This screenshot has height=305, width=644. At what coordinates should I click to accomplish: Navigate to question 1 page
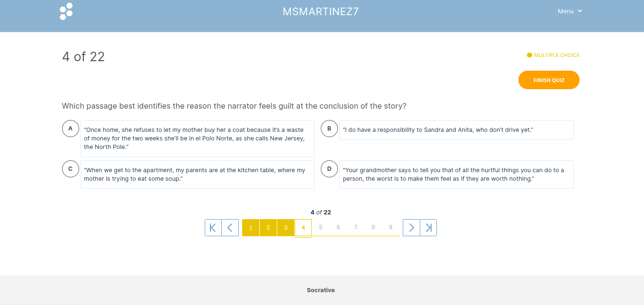(251, 228)
